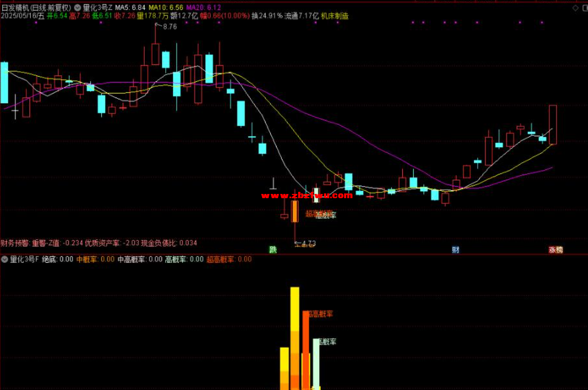588x390 pixels.
Task: Click the opening price 开6.54
Action: (57, 16)
